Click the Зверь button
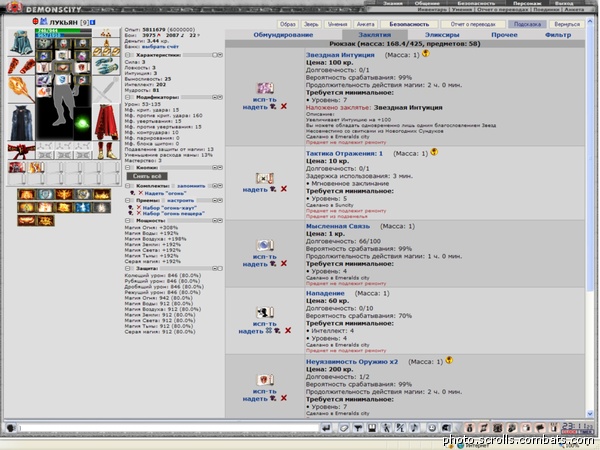Viewport: 600px width, 450px height. coord(311,24)
